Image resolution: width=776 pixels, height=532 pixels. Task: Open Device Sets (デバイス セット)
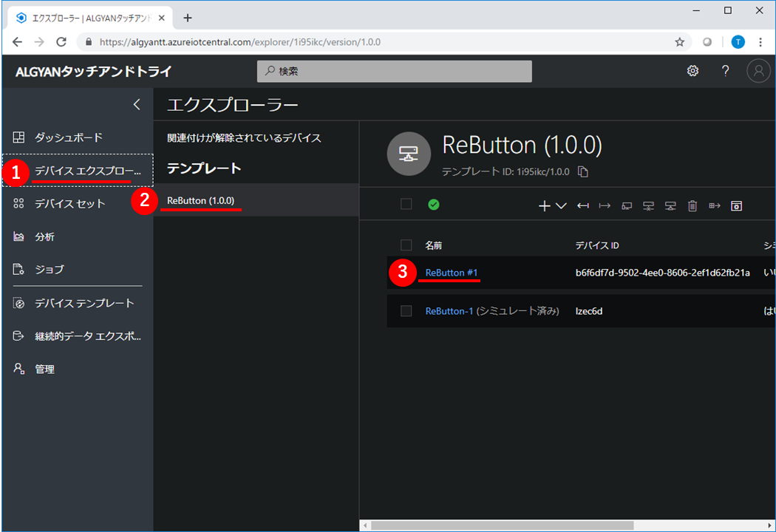(x=69, y=203)
